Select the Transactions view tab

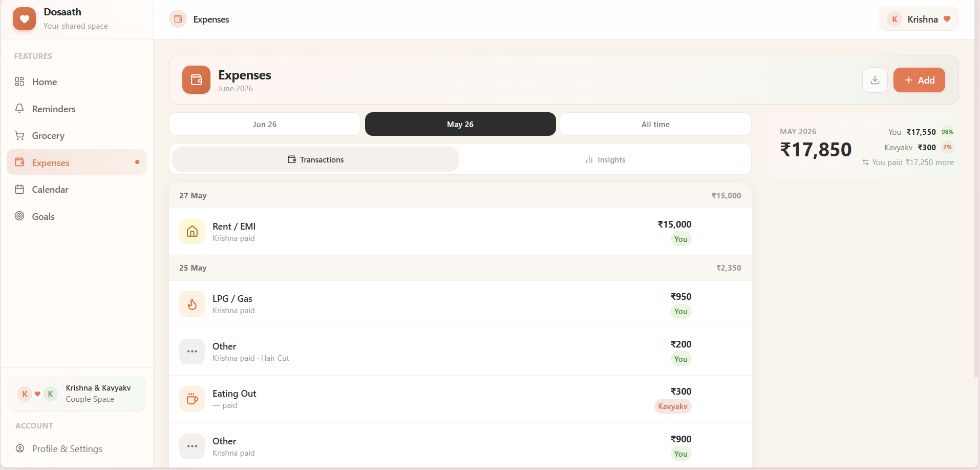(x=315, y=159)
